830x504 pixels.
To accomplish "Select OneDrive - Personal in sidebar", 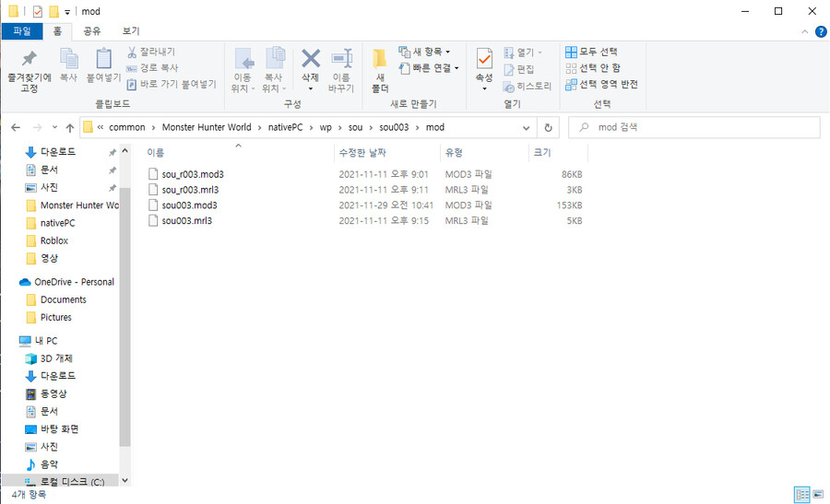I will [x=74, y=282].
